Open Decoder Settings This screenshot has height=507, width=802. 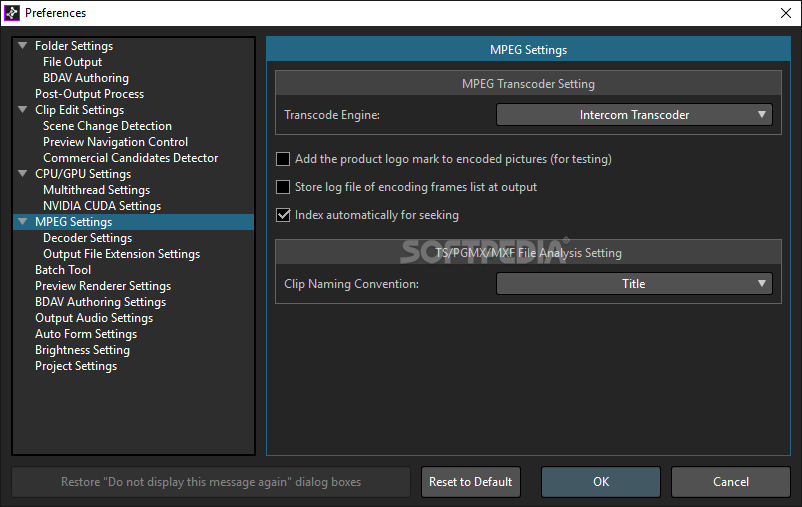87,238
